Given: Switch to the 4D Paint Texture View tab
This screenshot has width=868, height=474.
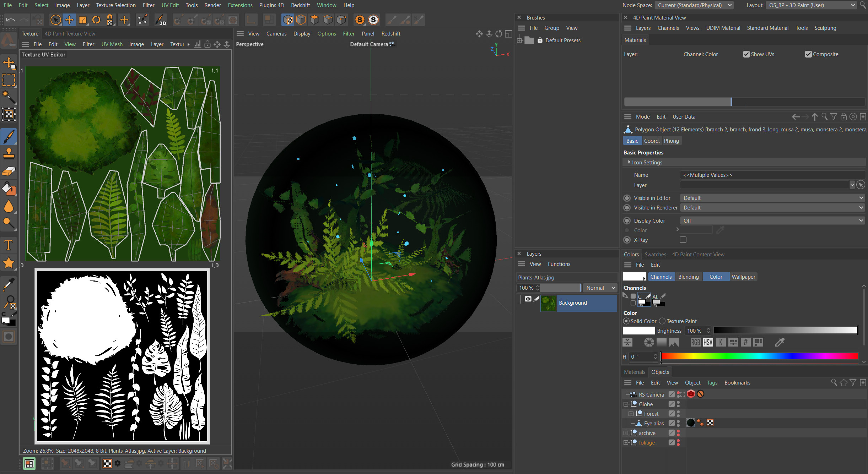Looking at the screenshot, I should (70, 34).
